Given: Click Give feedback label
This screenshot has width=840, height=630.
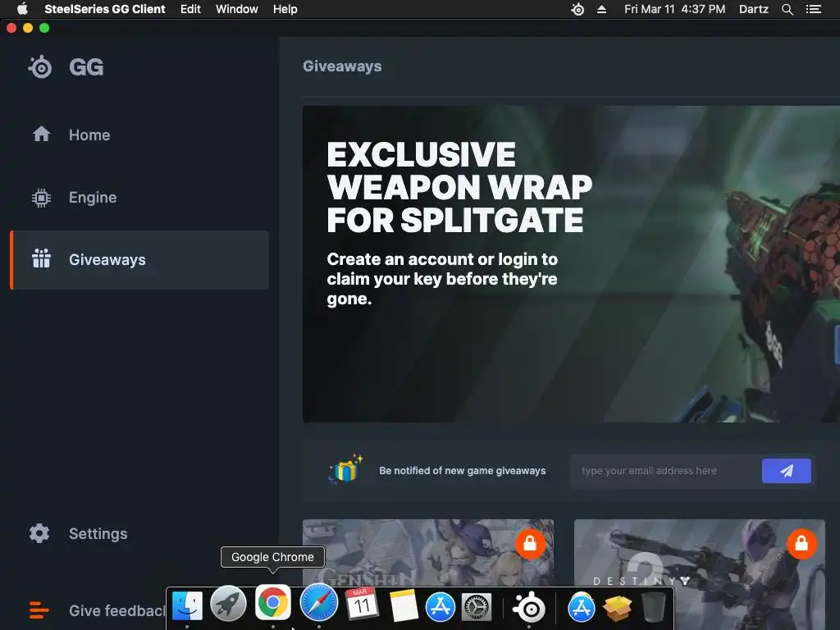Looking at the screenshot, I should coord(117,610).
